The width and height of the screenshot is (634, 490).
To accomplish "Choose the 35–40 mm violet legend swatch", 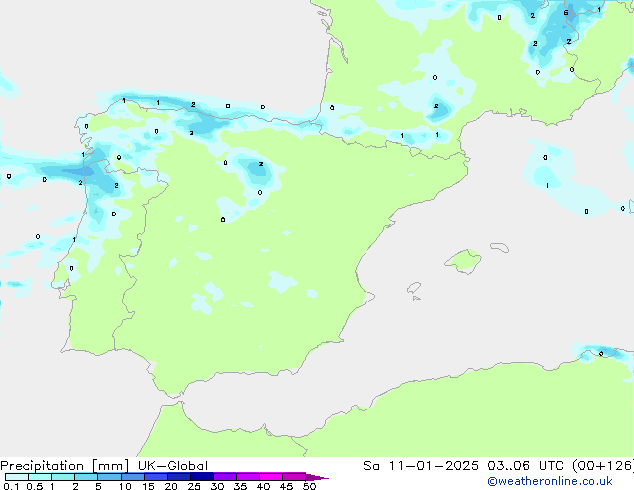I will pos(247,477).
